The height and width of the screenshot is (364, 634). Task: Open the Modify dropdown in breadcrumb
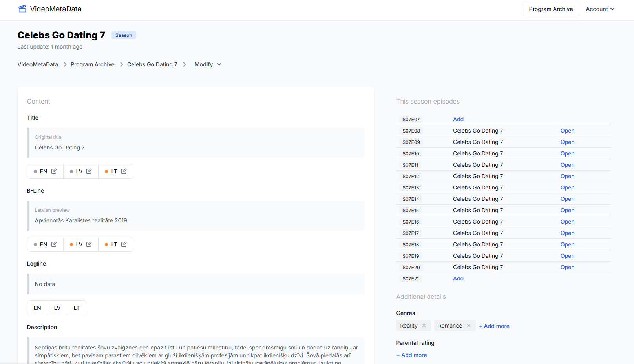click(208, 64)
